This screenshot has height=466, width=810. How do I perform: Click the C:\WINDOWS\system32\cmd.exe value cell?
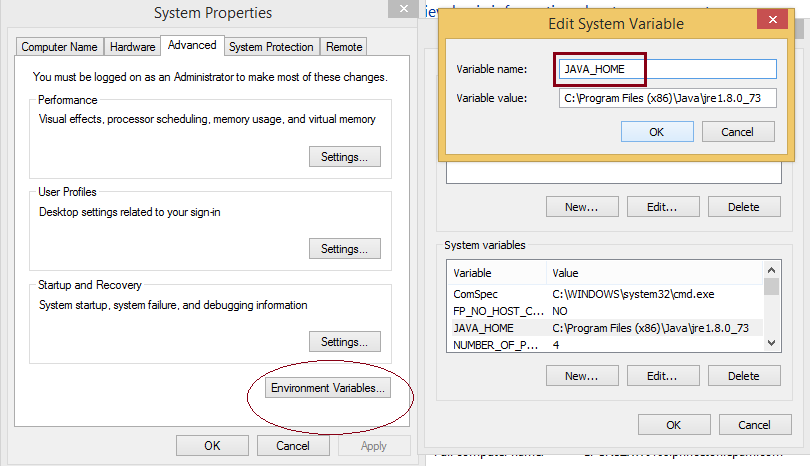click(633, 294)
